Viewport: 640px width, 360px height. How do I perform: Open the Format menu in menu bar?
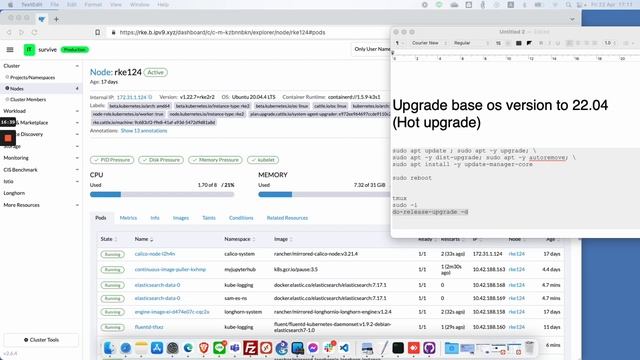point(93,4)
